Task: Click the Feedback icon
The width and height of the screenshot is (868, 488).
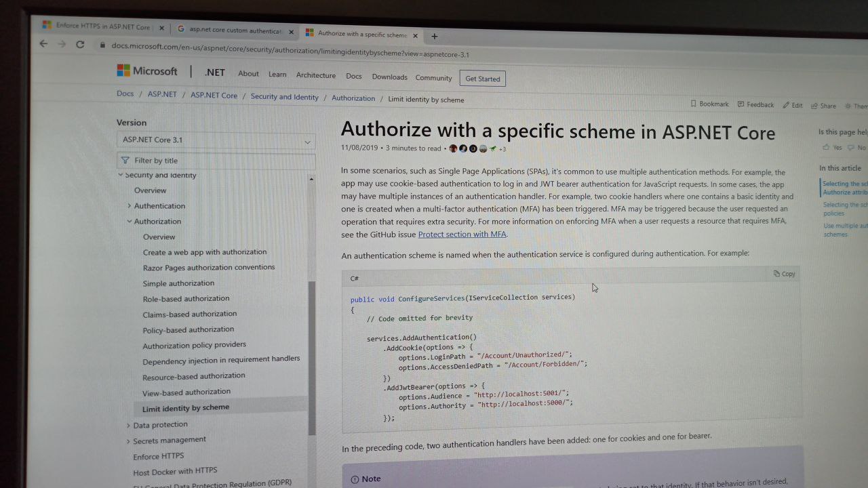Action: (x=741, y=104)
